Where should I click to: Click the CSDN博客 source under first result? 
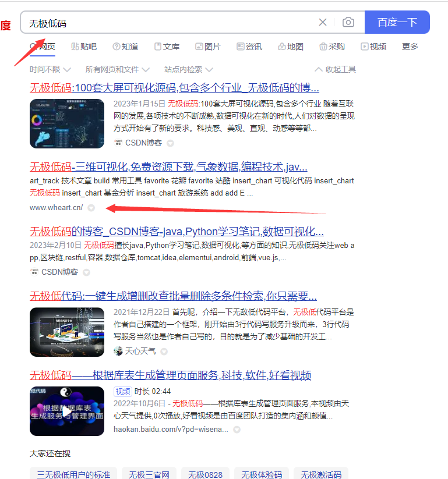pos(143,143)
